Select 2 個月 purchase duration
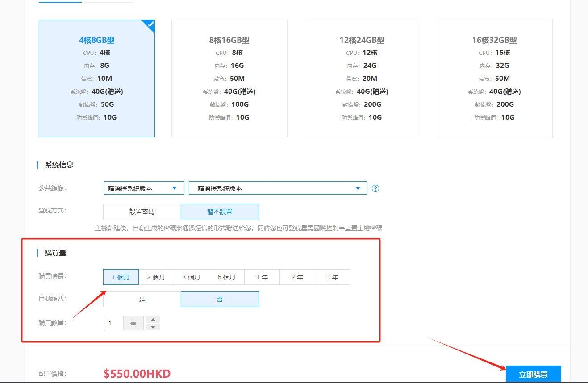The image size is (588, 383). click(x=156, y=277)
